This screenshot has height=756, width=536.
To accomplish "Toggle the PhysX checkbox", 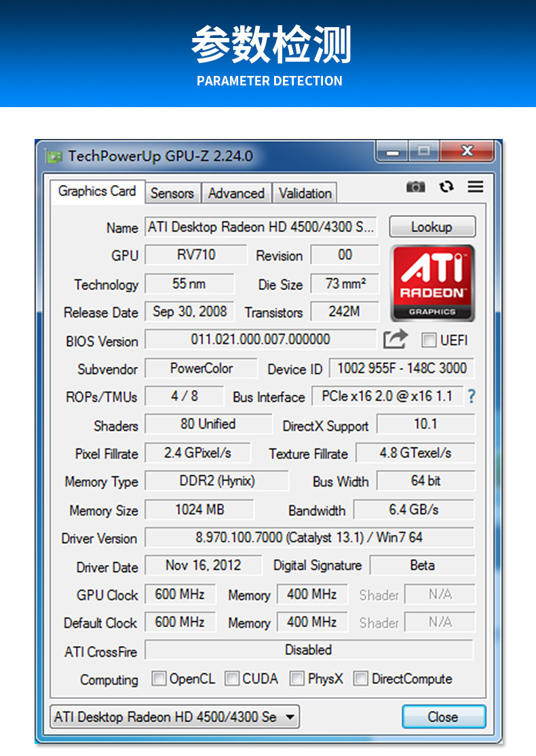I will 296,679.
